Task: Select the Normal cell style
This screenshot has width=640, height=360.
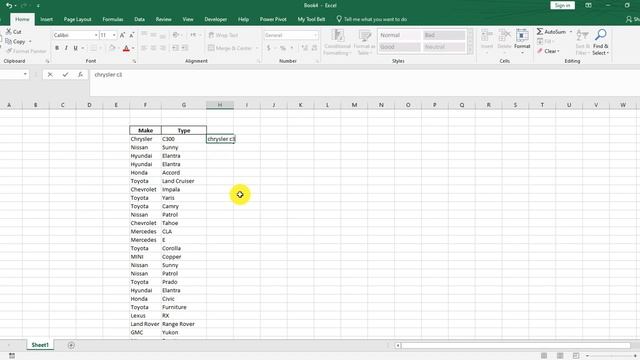Action: (x=400, y=35)
